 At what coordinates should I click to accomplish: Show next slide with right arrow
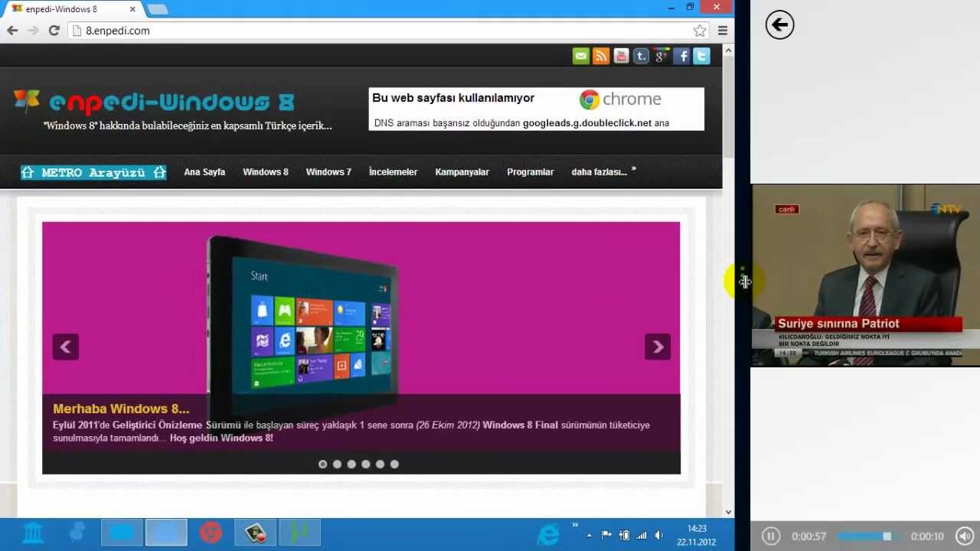tap(658, 347)
